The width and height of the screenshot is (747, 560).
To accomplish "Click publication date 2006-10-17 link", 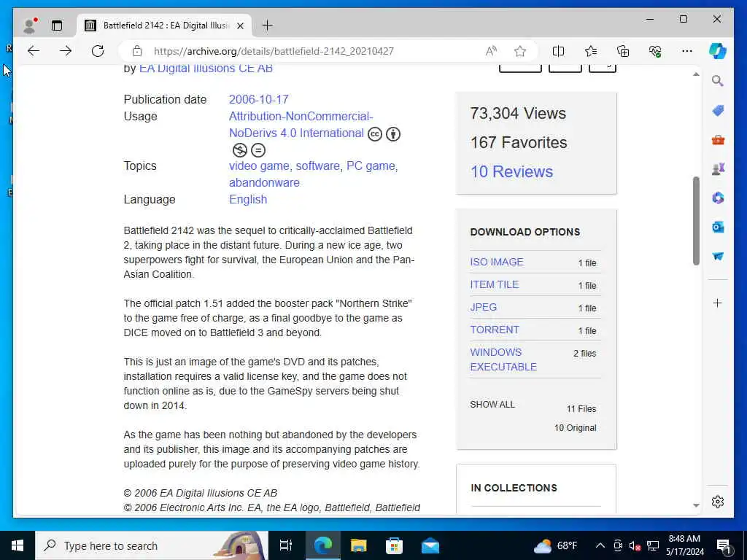I will point(259,99).
